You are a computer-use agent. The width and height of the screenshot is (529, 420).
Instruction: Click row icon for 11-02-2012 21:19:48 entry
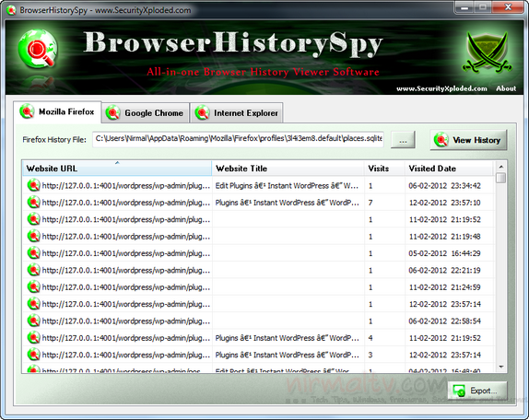click(33, 237)
